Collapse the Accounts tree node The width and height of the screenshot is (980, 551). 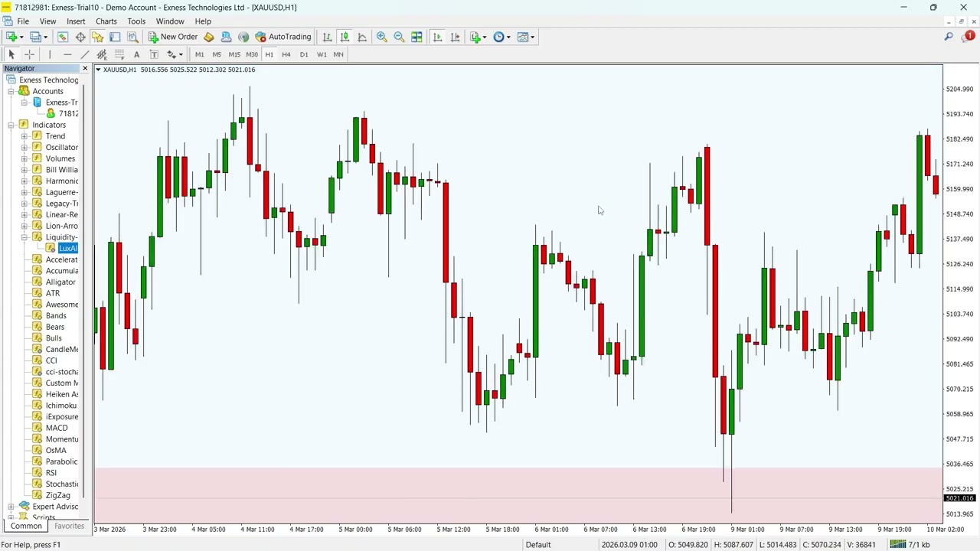tap(11, 91)
